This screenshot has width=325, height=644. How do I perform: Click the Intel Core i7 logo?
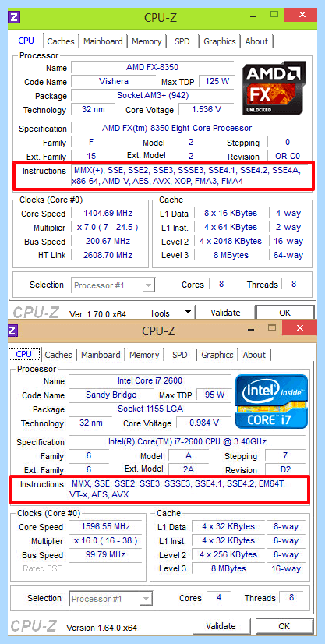272,402
